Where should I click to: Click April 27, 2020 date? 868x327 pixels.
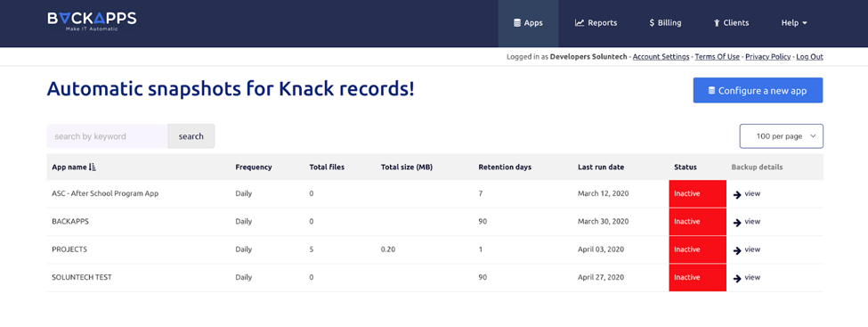click(601, 278)
